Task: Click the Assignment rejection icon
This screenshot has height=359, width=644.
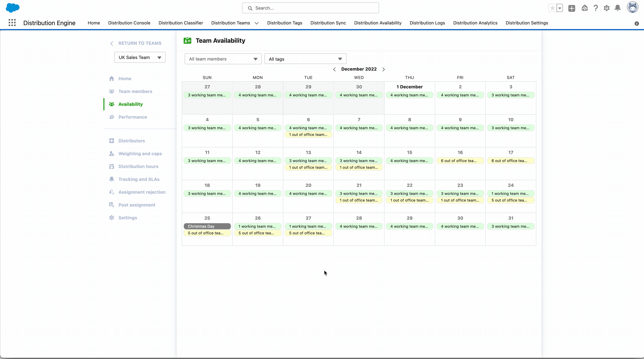Action: tap(111, 192)
